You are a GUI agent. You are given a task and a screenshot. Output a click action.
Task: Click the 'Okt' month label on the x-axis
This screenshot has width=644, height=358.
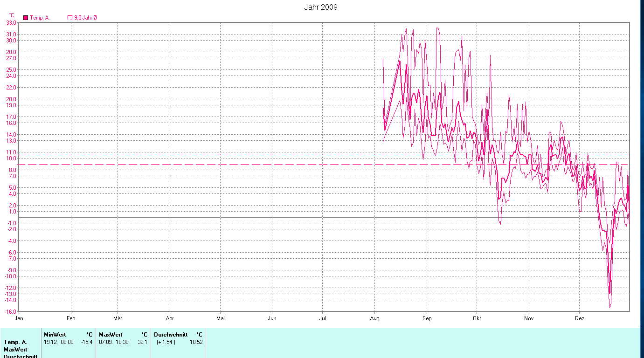pyautogui.click(x=477, y=318)
